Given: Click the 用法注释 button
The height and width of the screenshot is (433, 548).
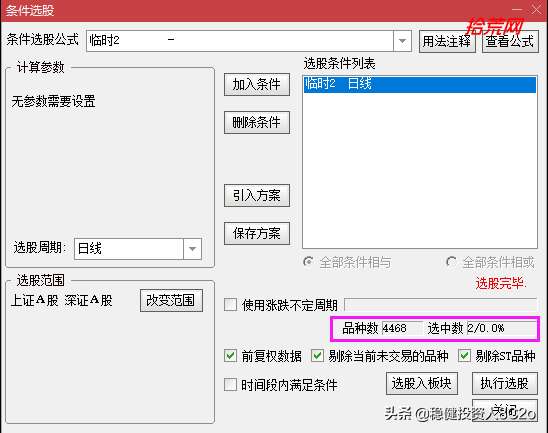Looking at the screenshot, I should coord(447,42).
